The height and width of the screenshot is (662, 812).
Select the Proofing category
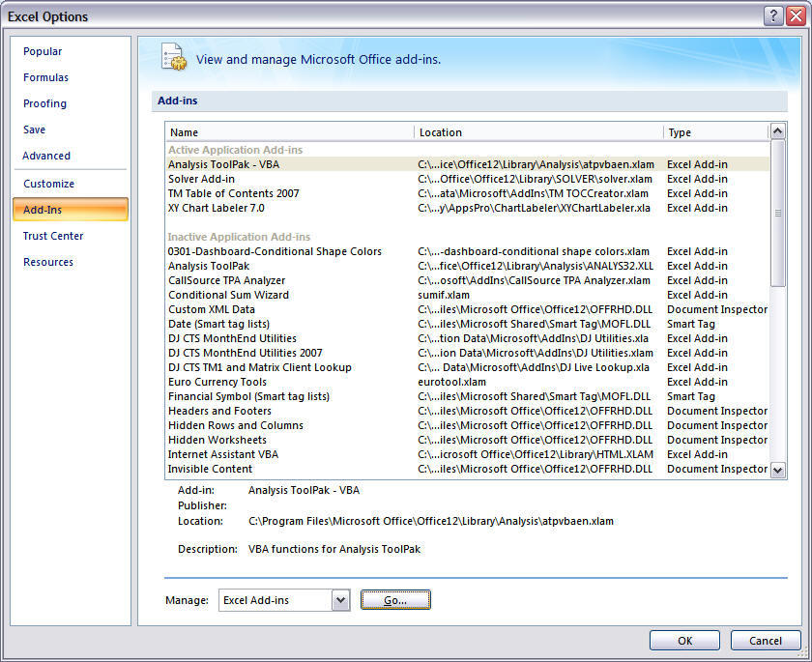(44, 103)
